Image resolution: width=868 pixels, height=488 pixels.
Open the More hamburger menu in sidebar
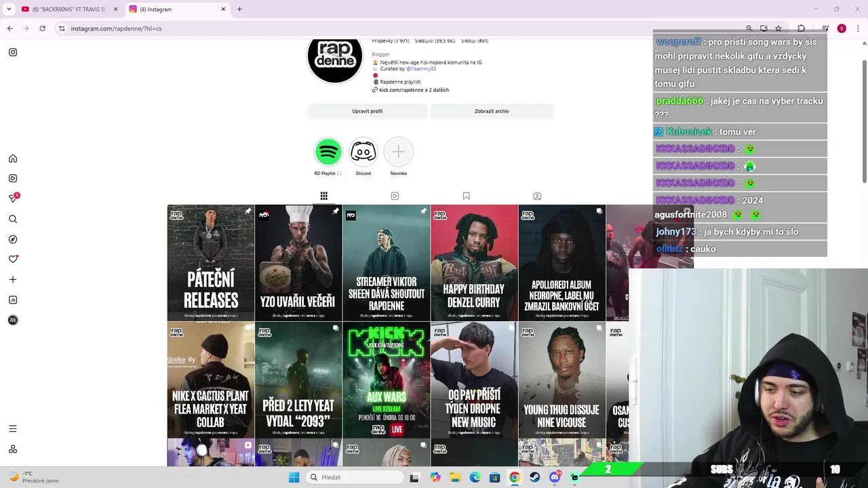pyautogui.click(x=13, y=428)
